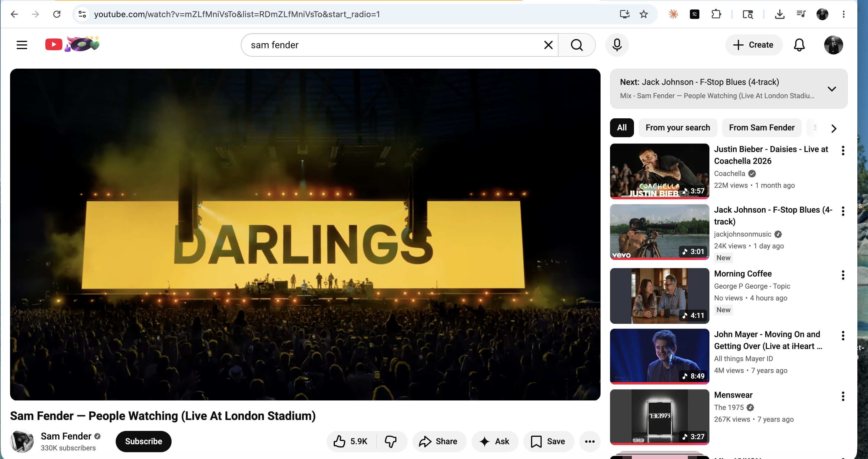Image resolution: width=868 pixels, height=459 pixels.
Task: Open John Mayer live video thumbnail
Action: (659, 356)
